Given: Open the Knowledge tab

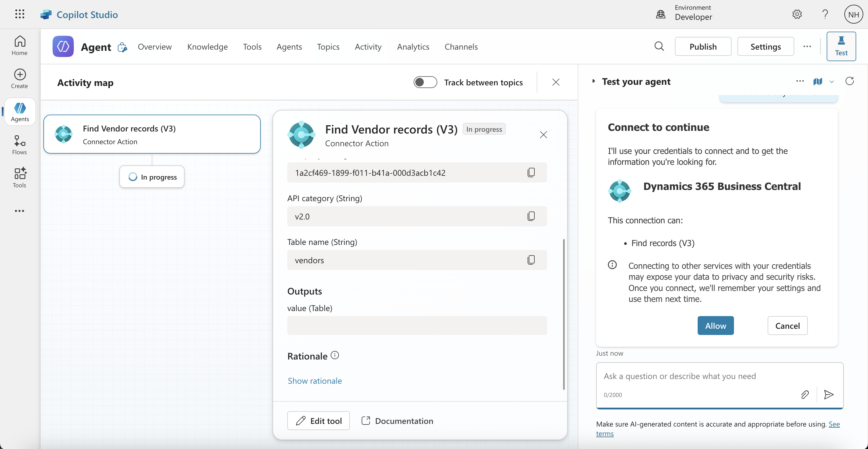Looking at the screenshot, I should (207, 46).
